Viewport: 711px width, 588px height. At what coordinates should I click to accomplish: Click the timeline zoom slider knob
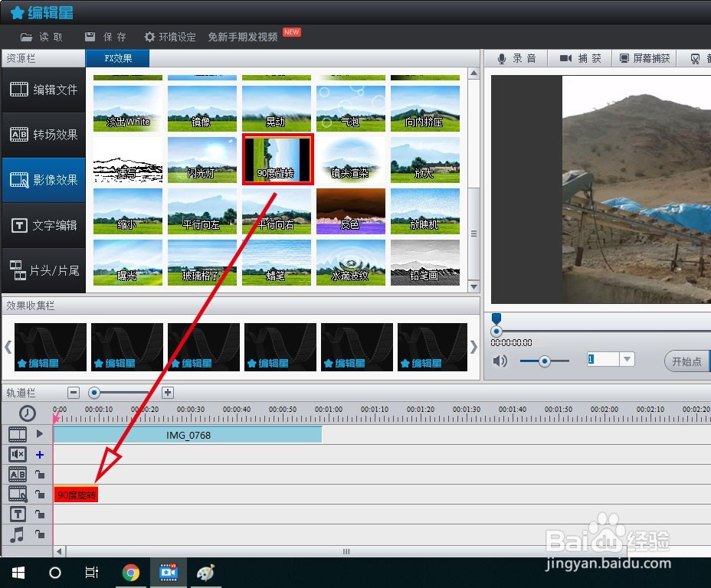point(94,392)
